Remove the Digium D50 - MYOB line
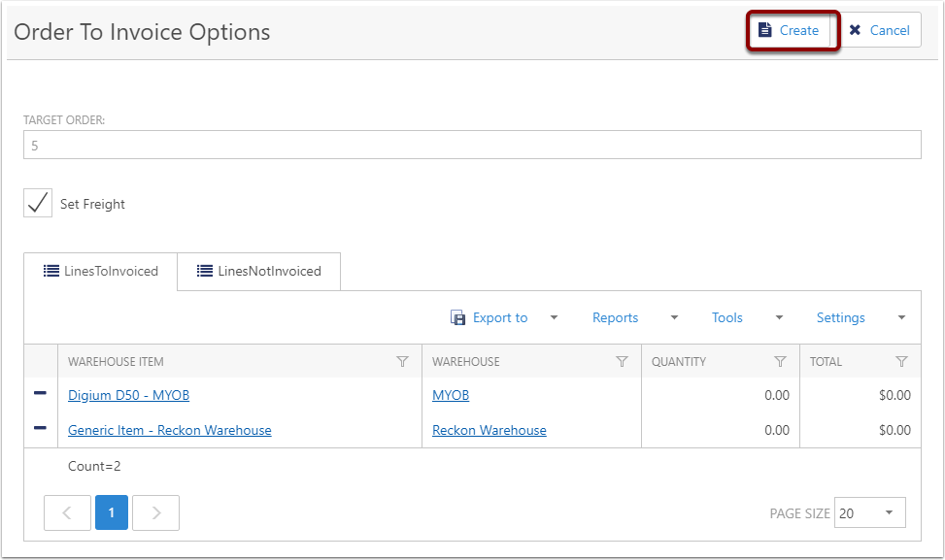 coord(40,394)
